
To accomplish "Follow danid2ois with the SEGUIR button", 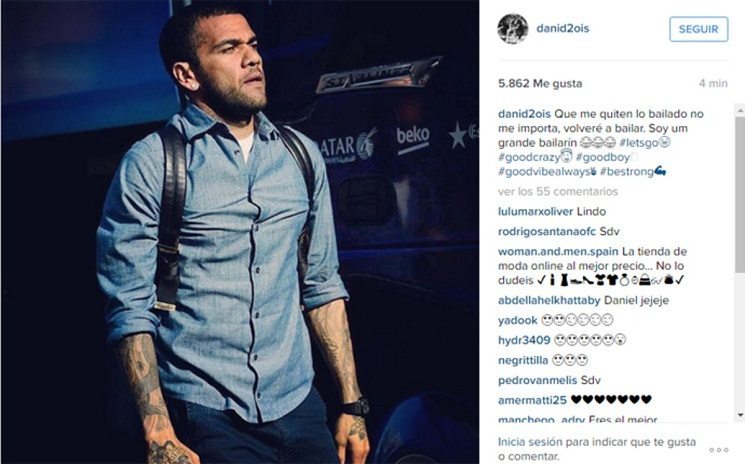I will (698, 29).
